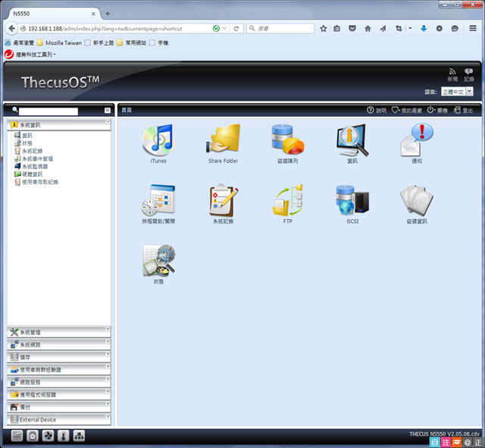Open the 趨勢科技工具列 toolbar menu
Image resolution: width=485 pixels, height=448 pixels.
[x=30, y=55]
